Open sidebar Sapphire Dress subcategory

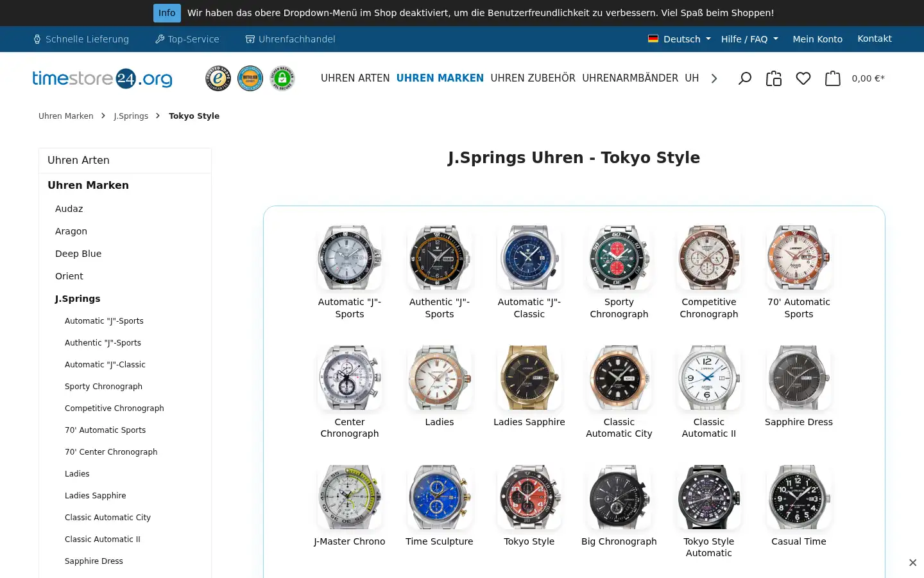[x=94, y=561]
